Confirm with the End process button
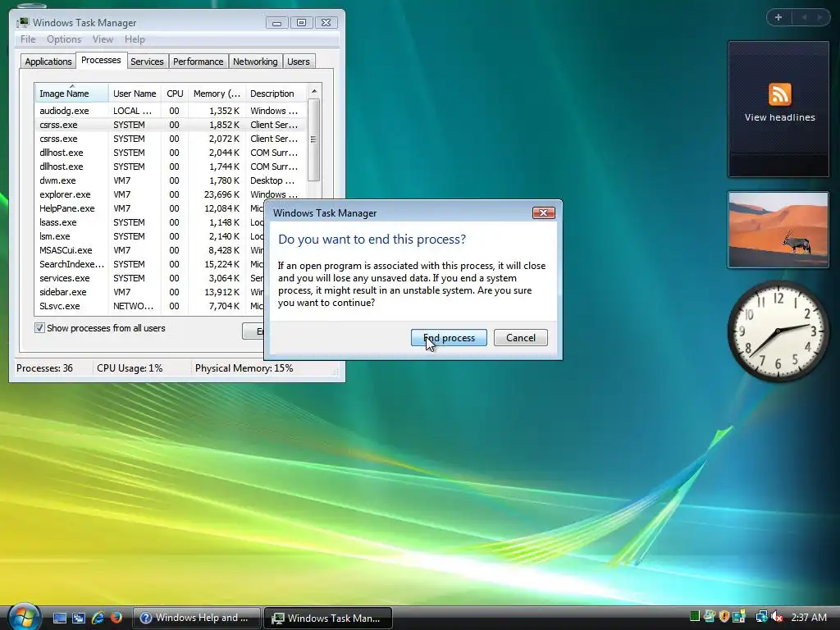This screenshot has width=840, height=630. pos(449,337)
